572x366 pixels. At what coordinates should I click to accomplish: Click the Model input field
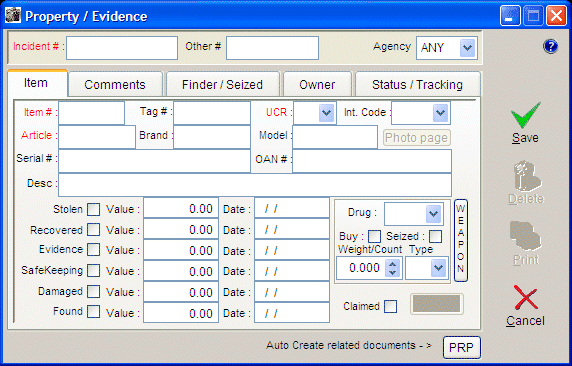[335, 137]
